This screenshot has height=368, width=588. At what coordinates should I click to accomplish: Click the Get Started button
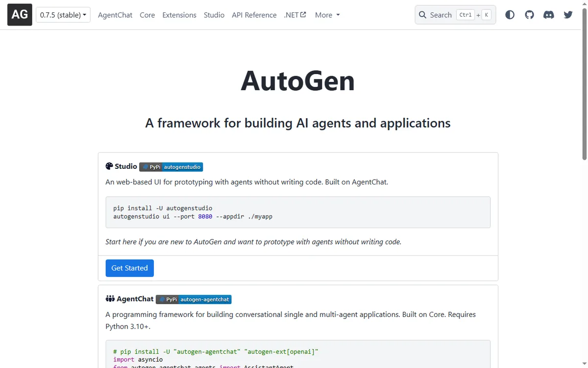[x=129, y=268]
